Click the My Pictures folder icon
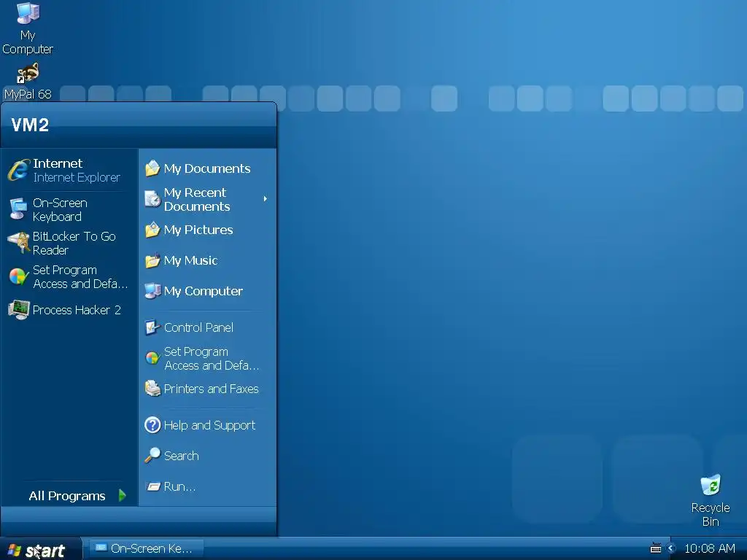The image size is (747, 560). [x=152, y=230]
